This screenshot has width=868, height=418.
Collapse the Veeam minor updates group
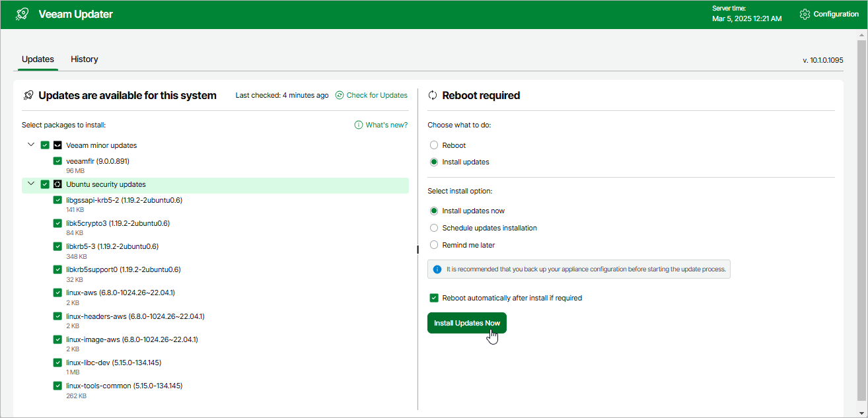31,145
